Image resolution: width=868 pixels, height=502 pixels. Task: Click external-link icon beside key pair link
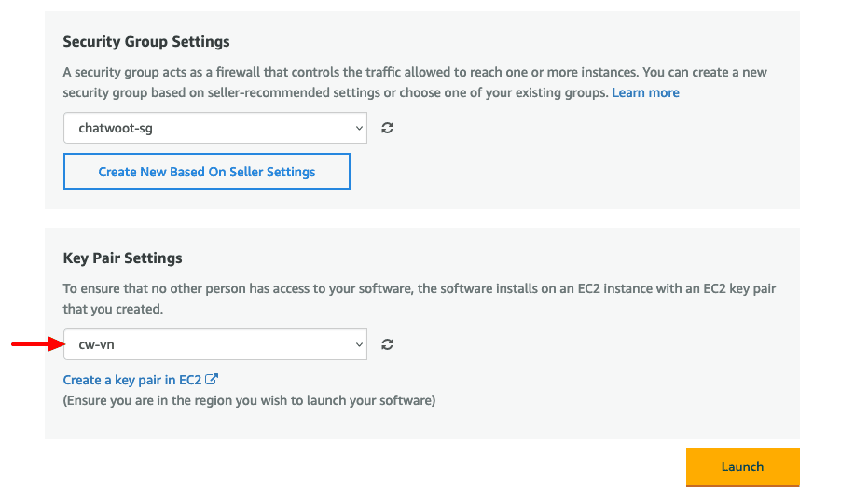[212, 380]
